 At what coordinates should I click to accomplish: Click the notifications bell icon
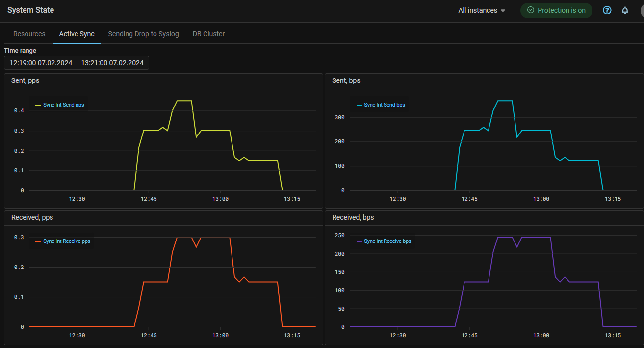pos(625,10)
